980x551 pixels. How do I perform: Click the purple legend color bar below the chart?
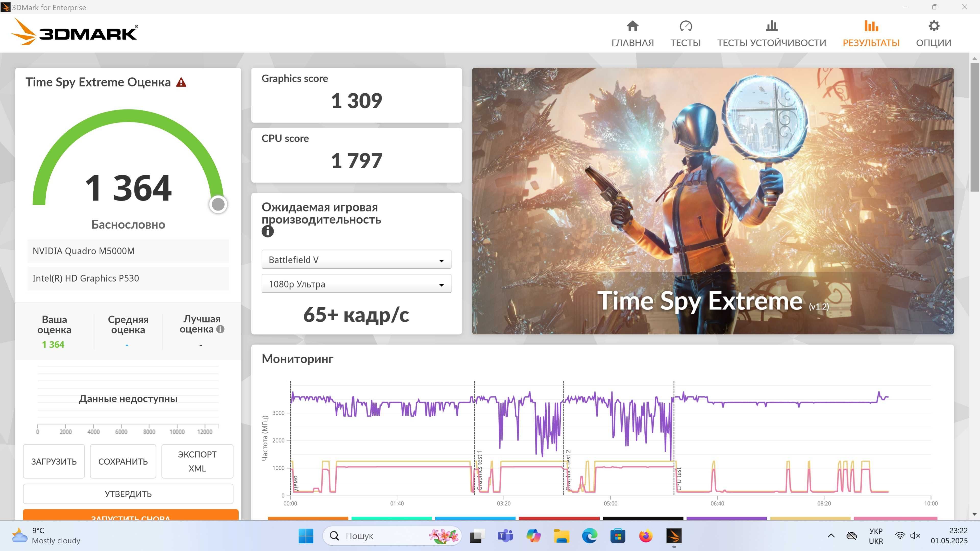(726, 518)
